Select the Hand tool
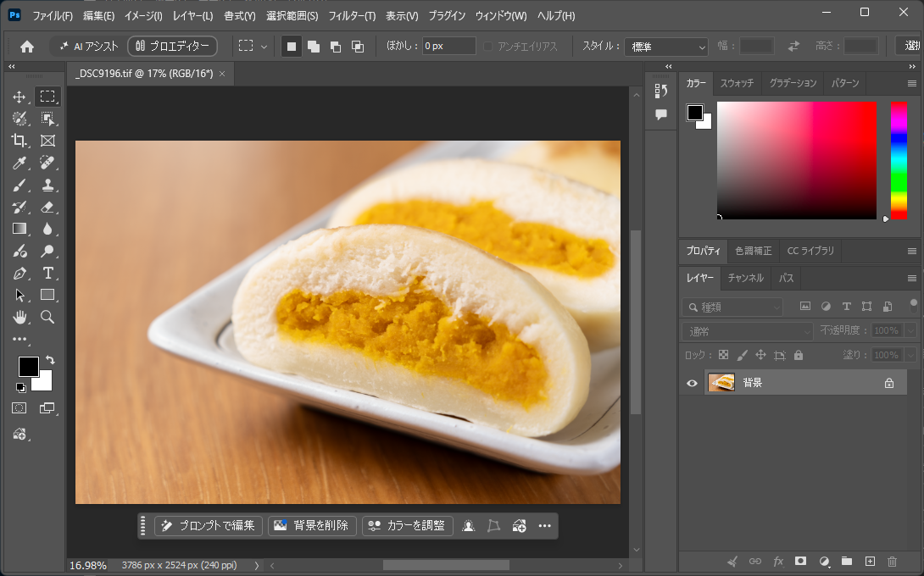 (x=19, y=318)
